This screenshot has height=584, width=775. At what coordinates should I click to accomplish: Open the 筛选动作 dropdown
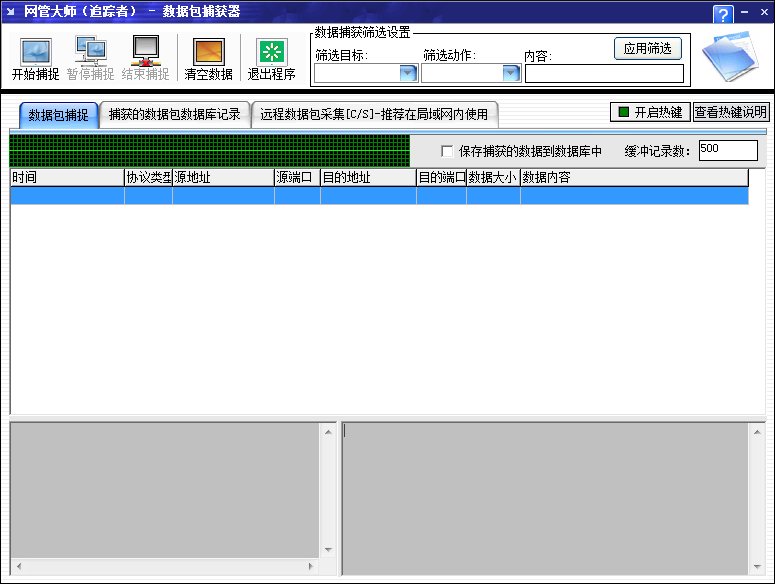(511, 74)
